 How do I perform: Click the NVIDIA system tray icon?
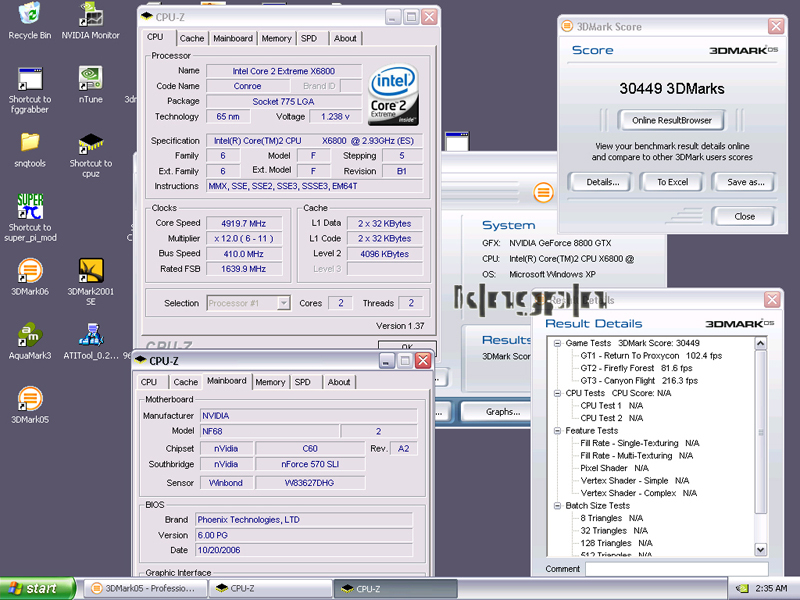(x=742, y=588)
